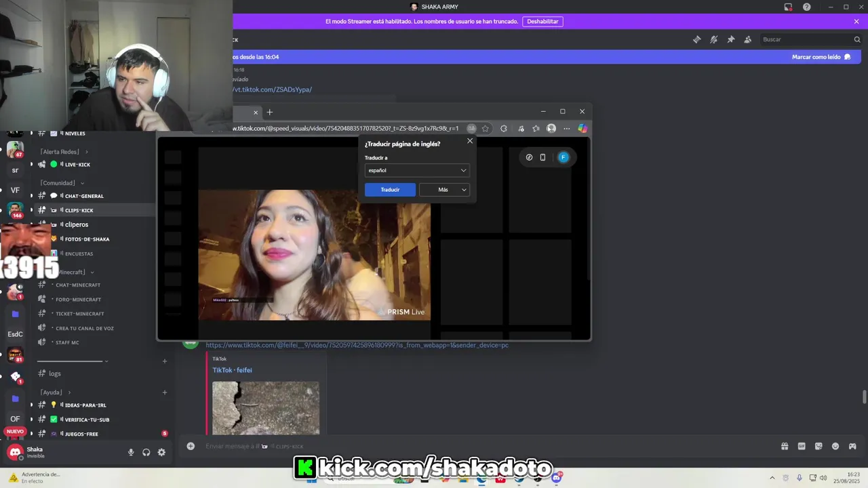
Task: Open Copilot icon in browser toolbar
Action: pyautogui.click(x=583, y=128)
